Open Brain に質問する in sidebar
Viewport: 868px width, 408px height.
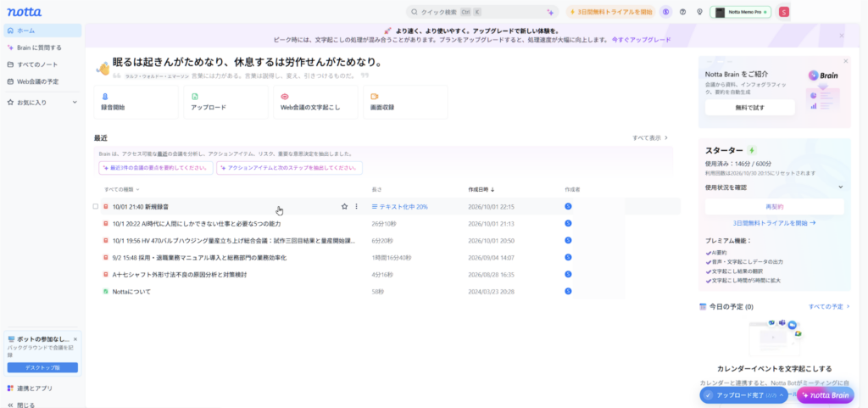point(42,48)
